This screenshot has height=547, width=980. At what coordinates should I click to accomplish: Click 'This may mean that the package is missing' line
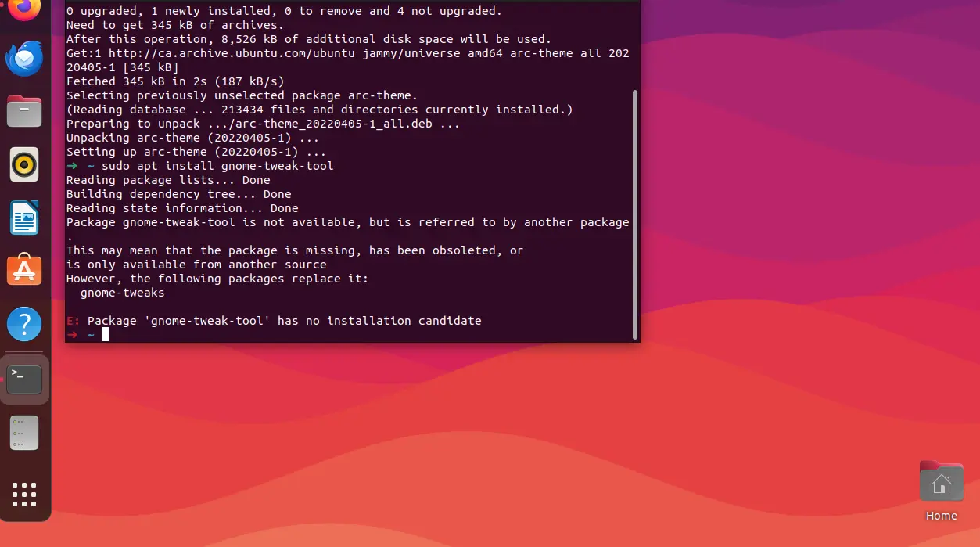pyautogui.click(x=295, y=250)
